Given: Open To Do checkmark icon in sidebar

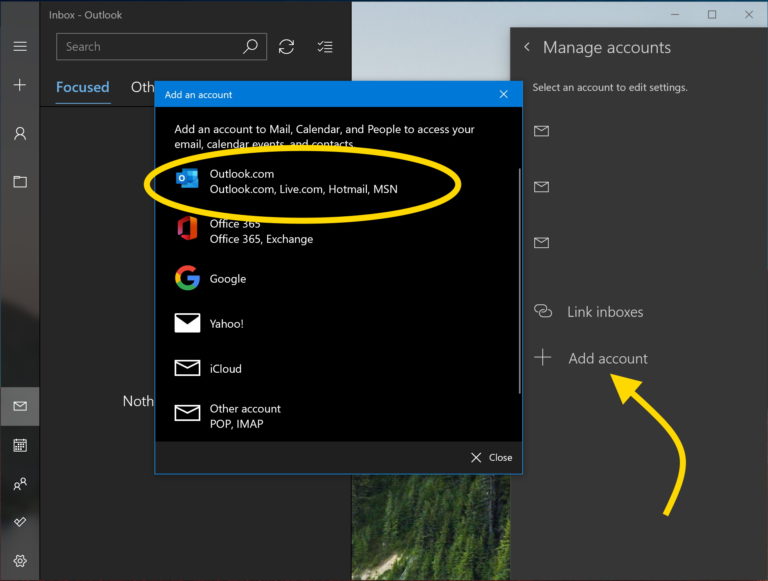Looking at the screenshot, I should 20,522.
